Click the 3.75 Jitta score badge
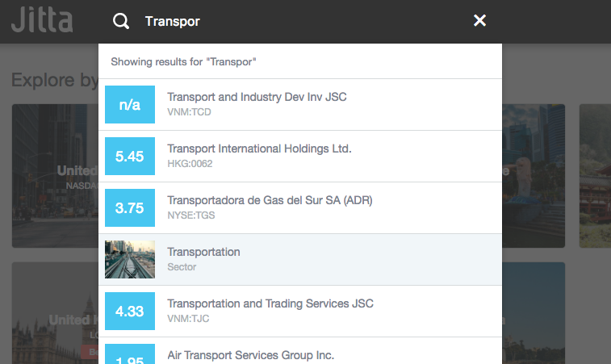611x364 pixels. pyautogui.click(x=130, y=208)
